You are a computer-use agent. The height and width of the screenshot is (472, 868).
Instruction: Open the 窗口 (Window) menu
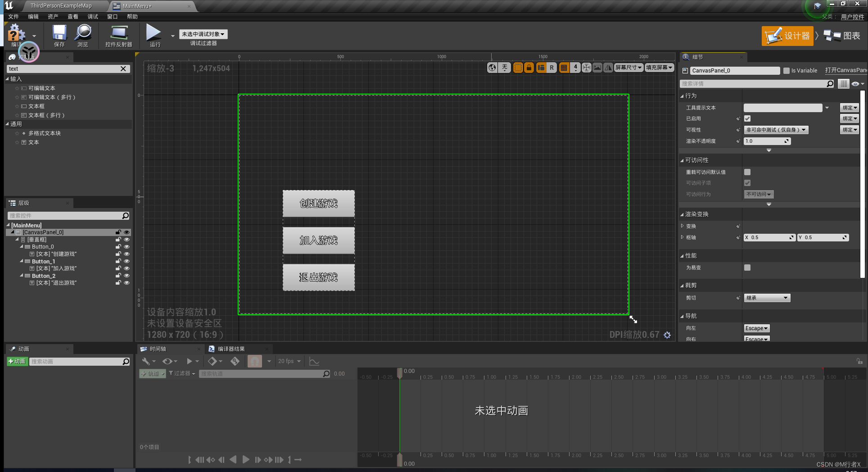coord(113,17)
